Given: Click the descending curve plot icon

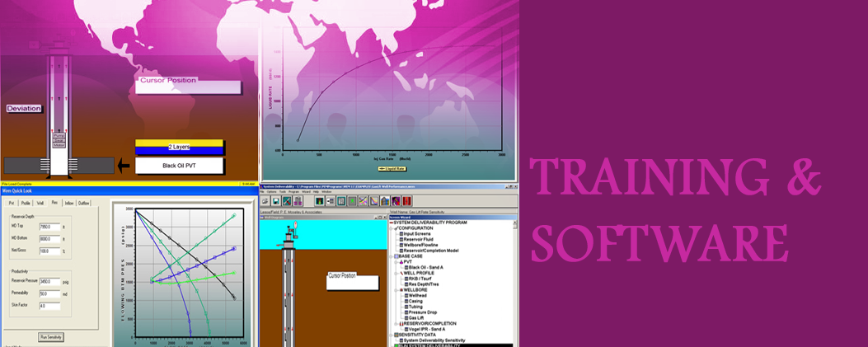Looking at the screenshot, I should coord(374,201).
